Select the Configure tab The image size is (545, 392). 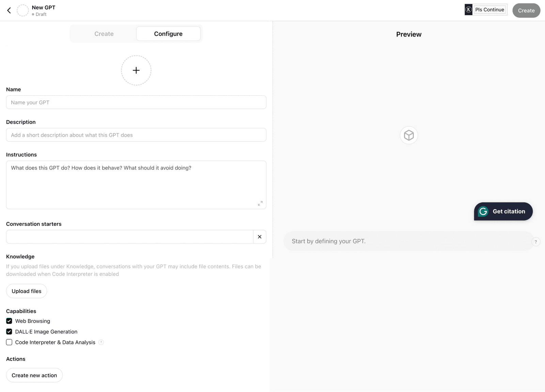pos(168,34)
